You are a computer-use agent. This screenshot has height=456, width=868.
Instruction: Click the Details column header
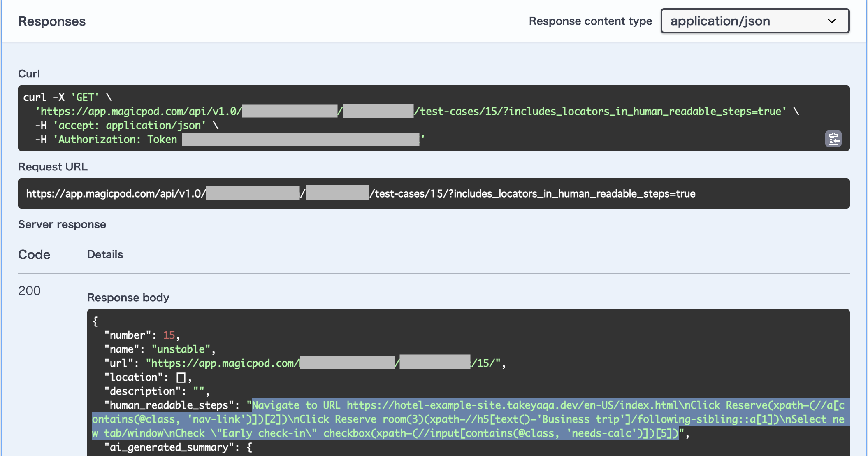point(105,254)
